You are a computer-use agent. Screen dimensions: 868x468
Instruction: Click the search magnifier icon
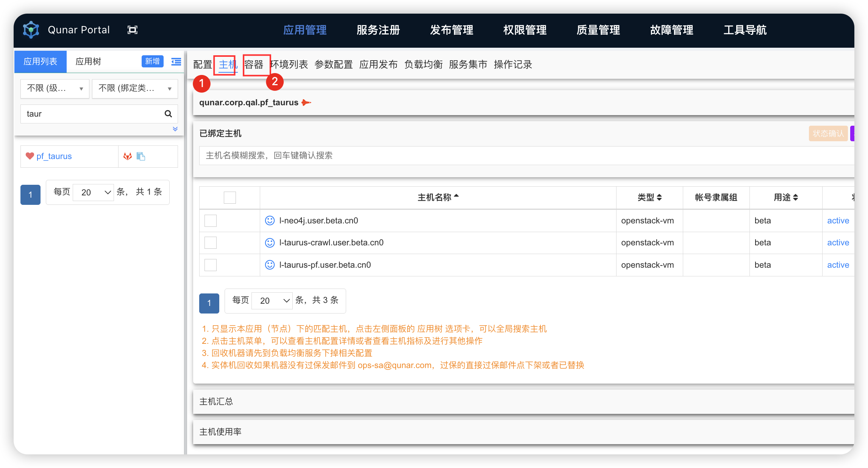pyautogui.click(x=168, y=114)
